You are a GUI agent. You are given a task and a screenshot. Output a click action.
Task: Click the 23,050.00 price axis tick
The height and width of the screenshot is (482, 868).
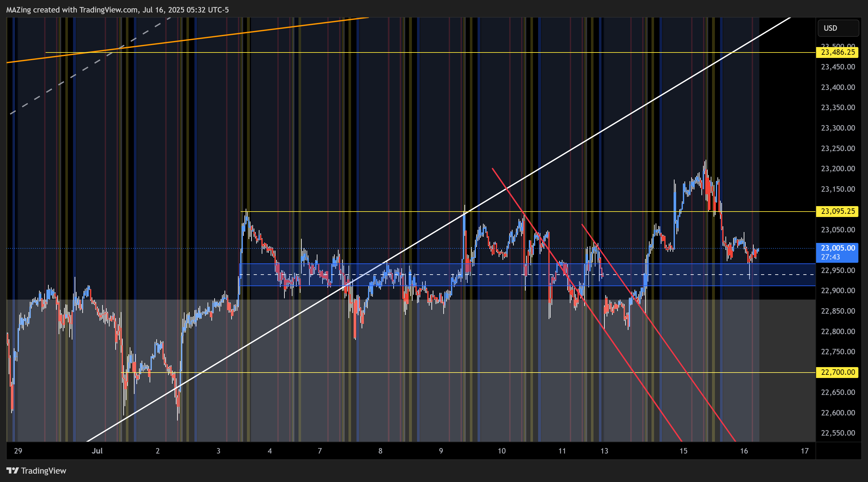(x=838, y=230)
